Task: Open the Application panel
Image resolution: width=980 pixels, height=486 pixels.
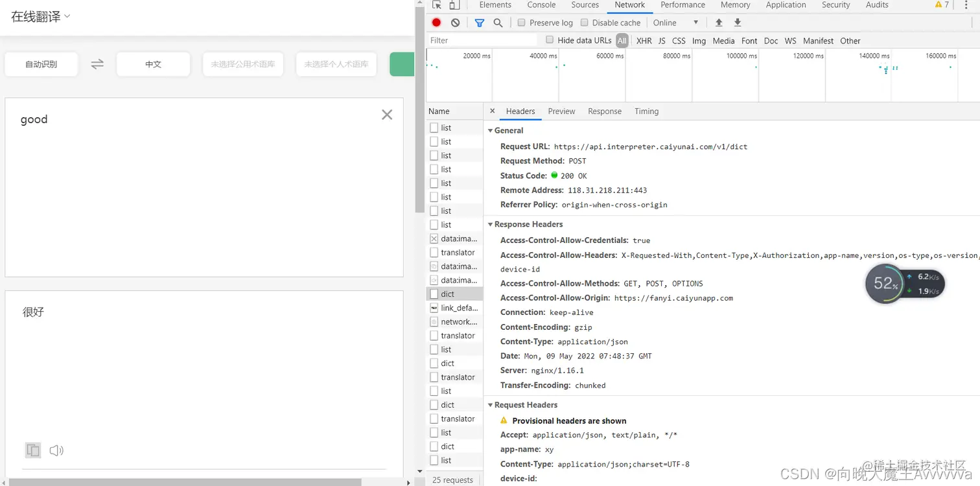Action: click(x=786, y=5)
